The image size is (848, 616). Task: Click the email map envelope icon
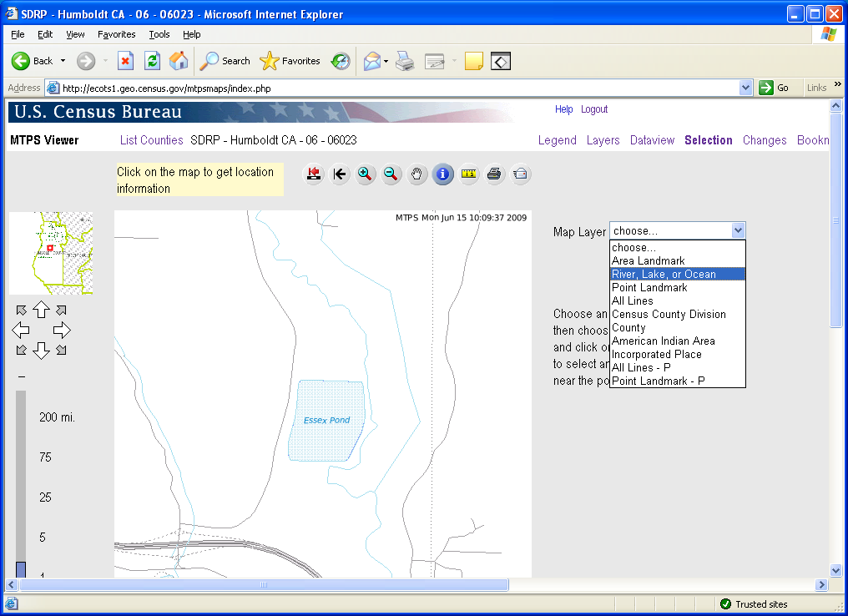click(520, 174)
